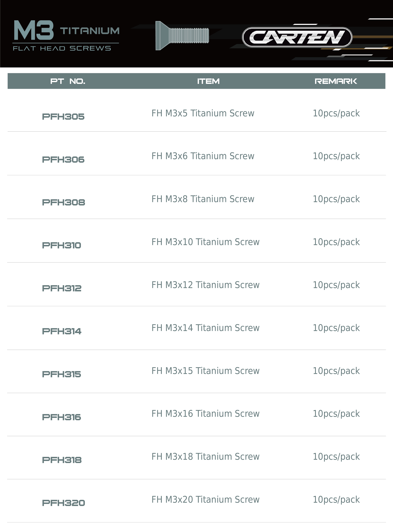Select part number PFH314
Image resolution: width=393 pixels, height=532 pixels.
pos(62,331)
